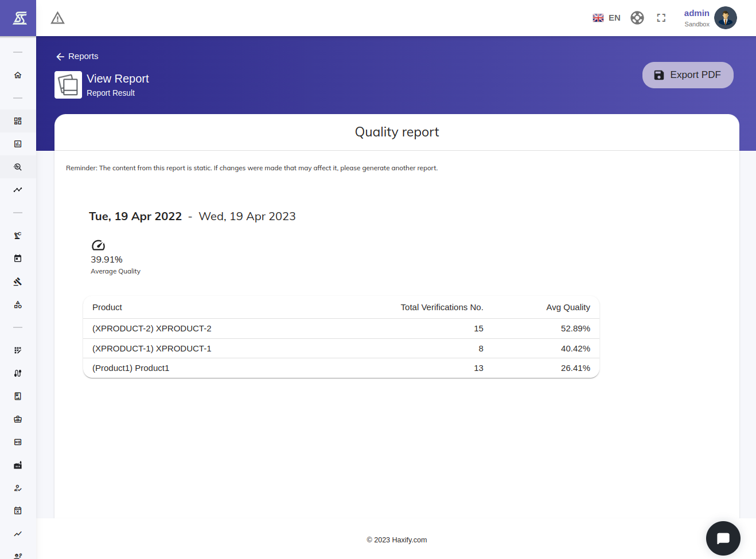
Task: Click the © 2023 Haxify.com footer text
Action: click(397, 540)
